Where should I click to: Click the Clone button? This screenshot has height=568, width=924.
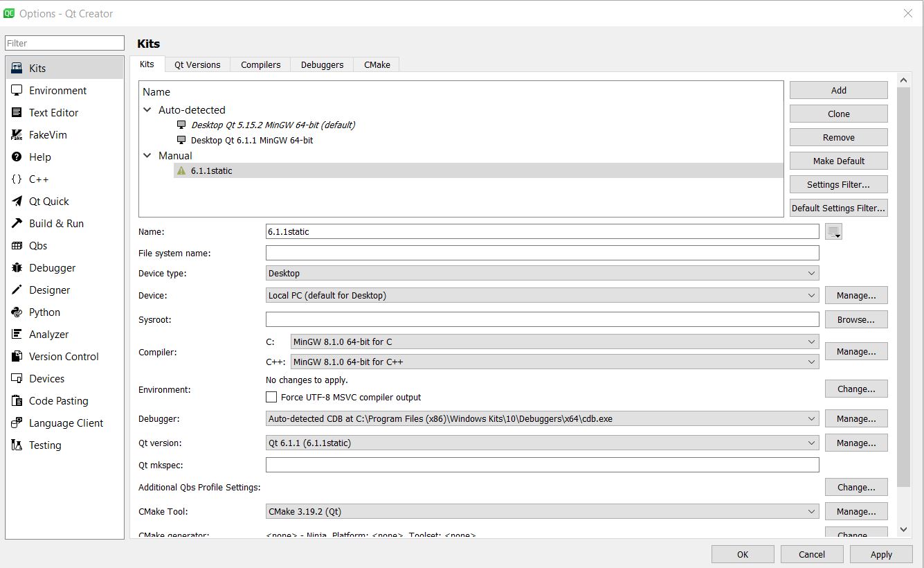click(839, 114)
